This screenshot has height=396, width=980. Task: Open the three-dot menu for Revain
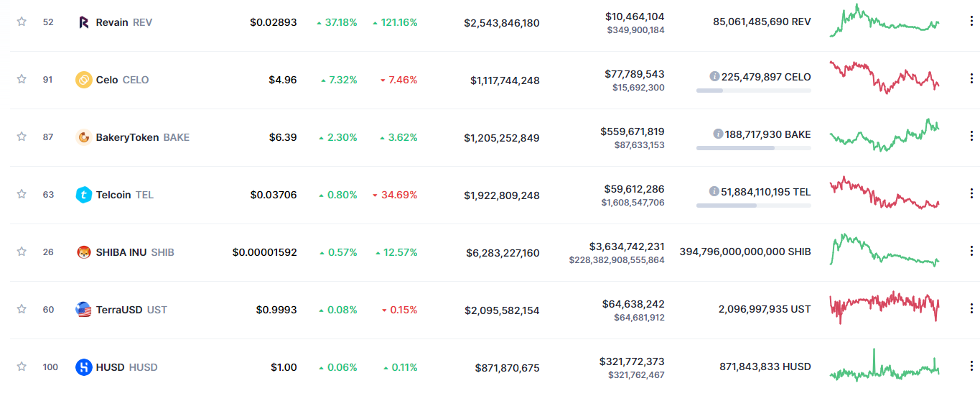(x=971, y=22)
